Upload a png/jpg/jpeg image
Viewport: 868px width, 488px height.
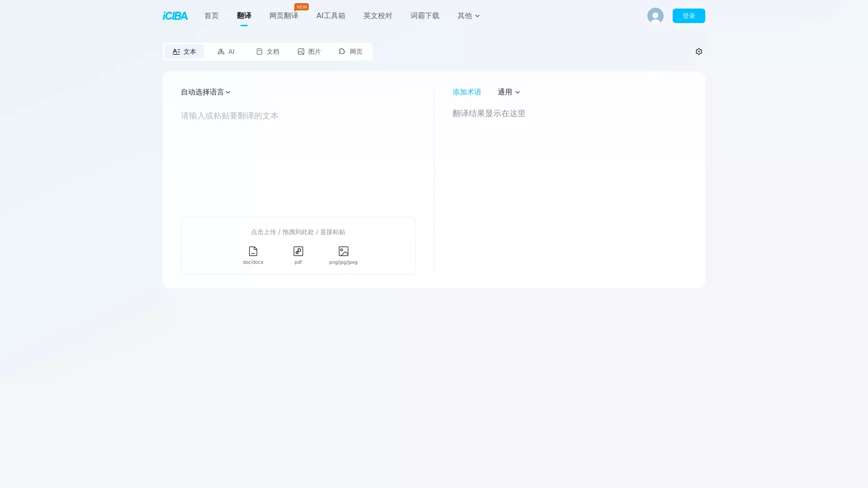(344, 254)
